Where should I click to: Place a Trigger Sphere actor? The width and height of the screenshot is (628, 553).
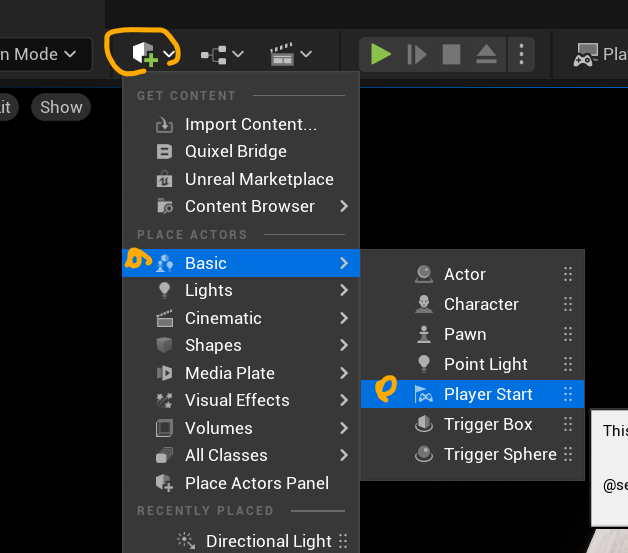coord(473,454)
